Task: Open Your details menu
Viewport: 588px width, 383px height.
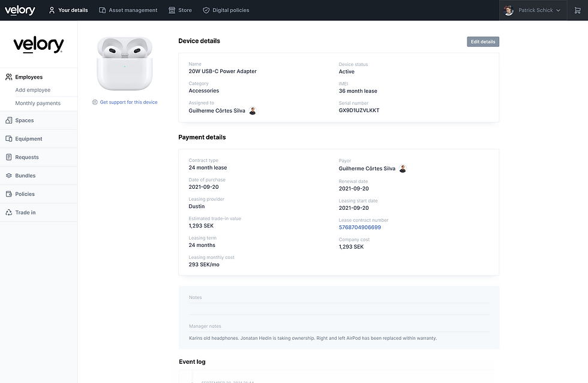Action: click(x=68, y=10)
